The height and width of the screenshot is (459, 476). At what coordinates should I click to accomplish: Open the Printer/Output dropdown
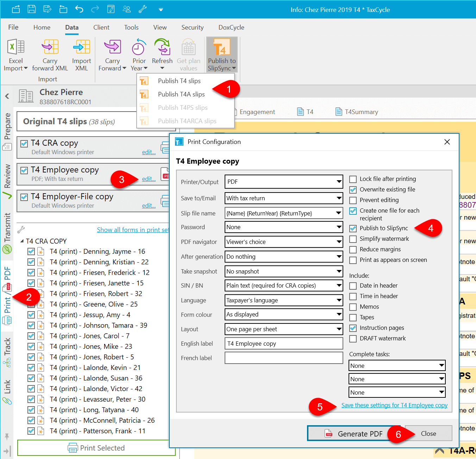click(284, 182)
